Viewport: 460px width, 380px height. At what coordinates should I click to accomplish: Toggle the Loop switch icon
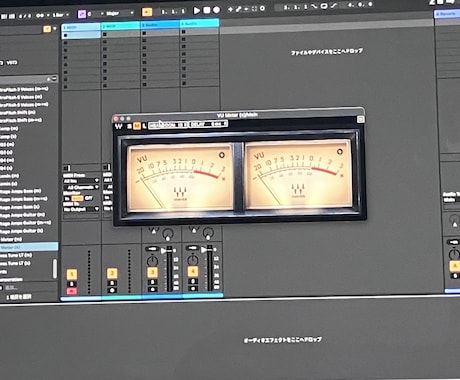(x=324, y=6)
